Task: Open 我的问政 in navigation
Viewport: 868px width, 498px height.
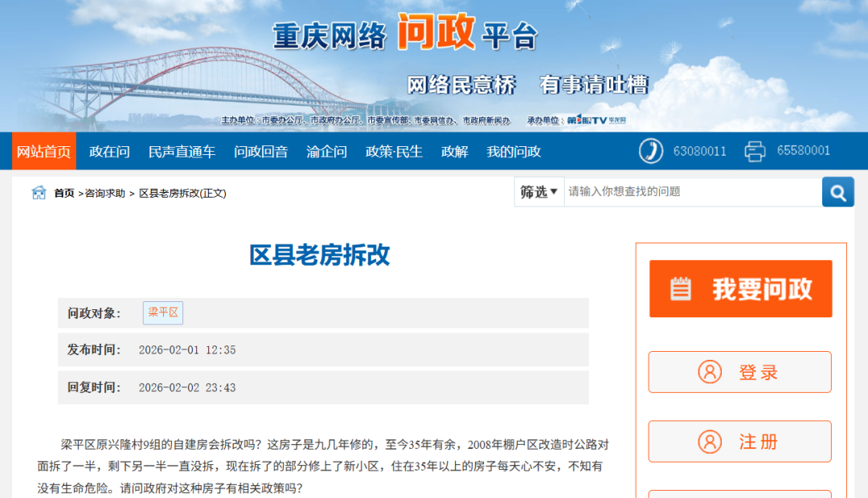Action: 514,151
